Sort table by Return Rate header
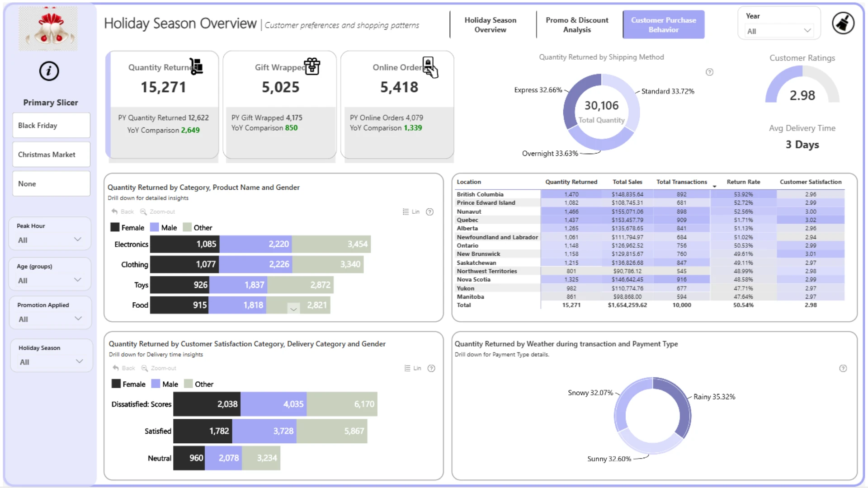 coord(743,182)
